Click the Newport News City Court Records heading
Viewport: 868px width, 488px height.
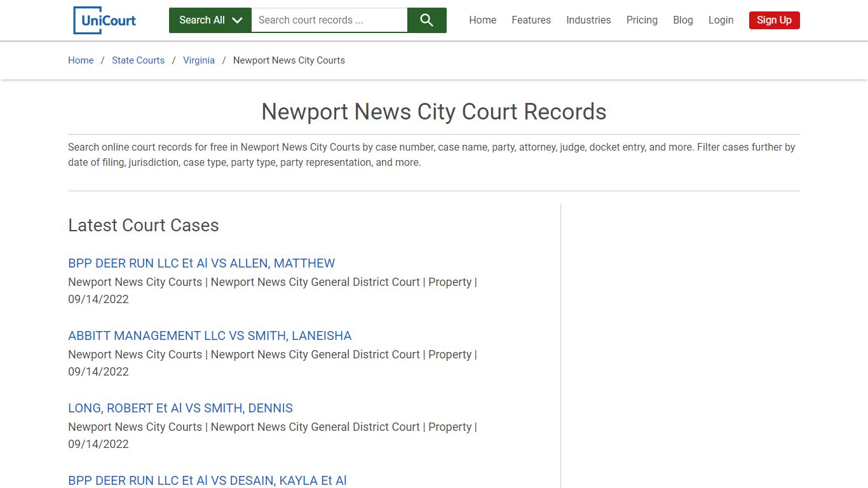pos(434,112)
